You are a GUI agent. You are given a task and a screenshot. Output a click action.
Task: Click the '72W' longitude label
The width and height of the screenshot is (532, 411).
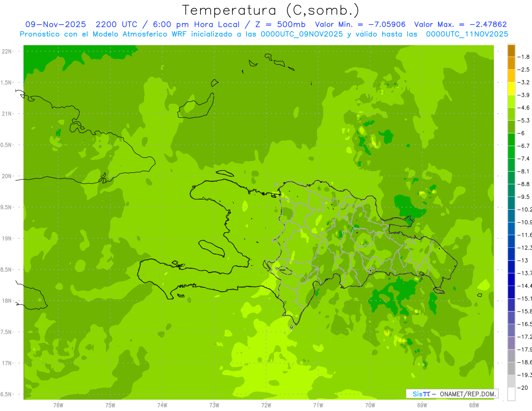tap(266, 405)
